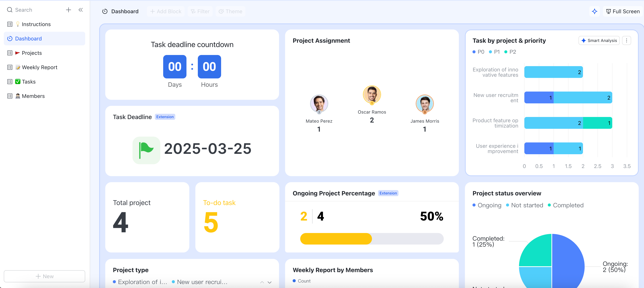The image size is (644, 288).
Task: Toggle the New user recruitment legend item
Action: [x=200, y=282]
